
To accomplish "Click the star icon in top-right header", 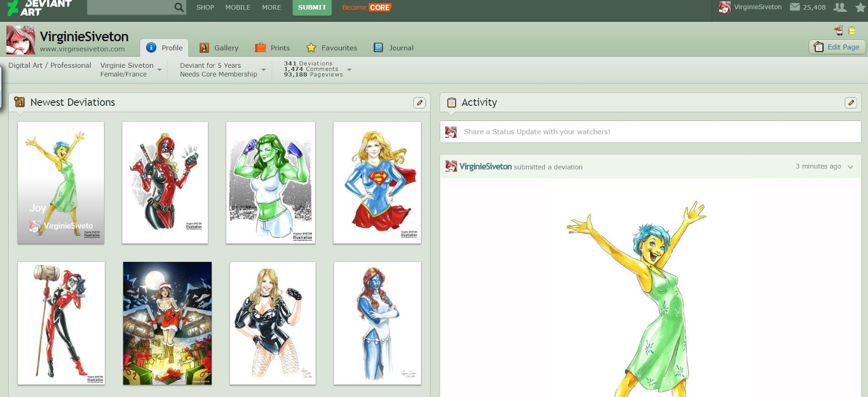I will pos(860,8).
